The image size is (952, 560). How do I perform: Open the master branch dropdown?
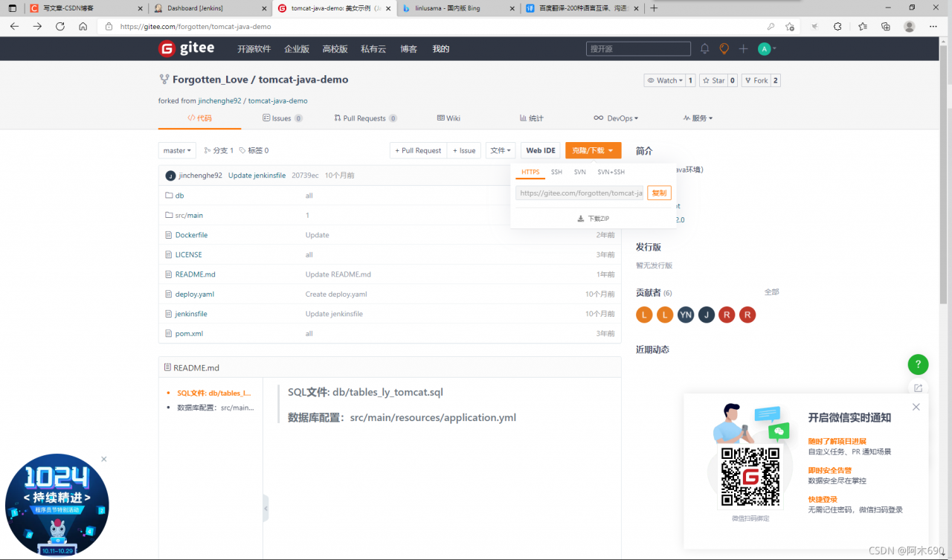[177, 150]
